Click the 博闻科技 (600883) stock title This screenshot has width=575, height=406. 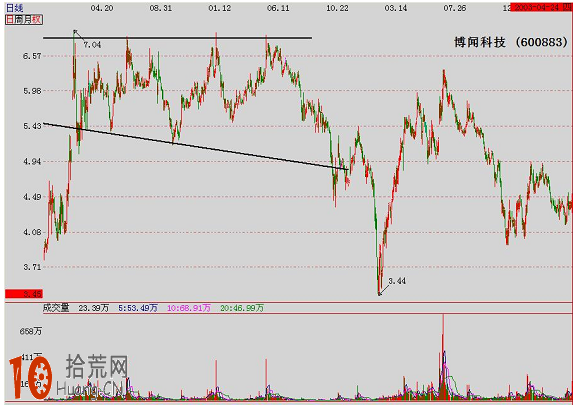coord(511,42)
